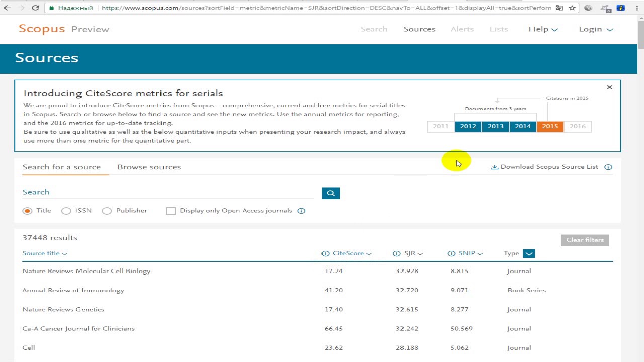Open the Type filter dropdown arrow

(529, 253)
